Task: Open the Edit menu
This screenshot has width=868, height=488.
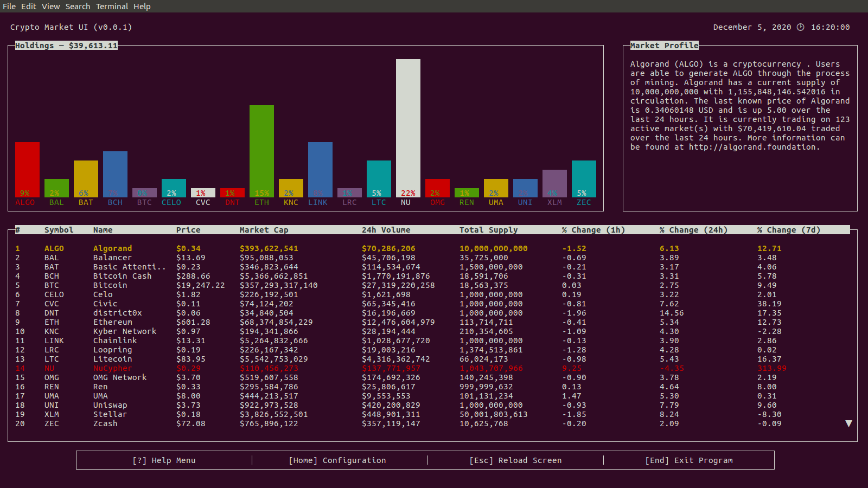Action: point(29,7)
